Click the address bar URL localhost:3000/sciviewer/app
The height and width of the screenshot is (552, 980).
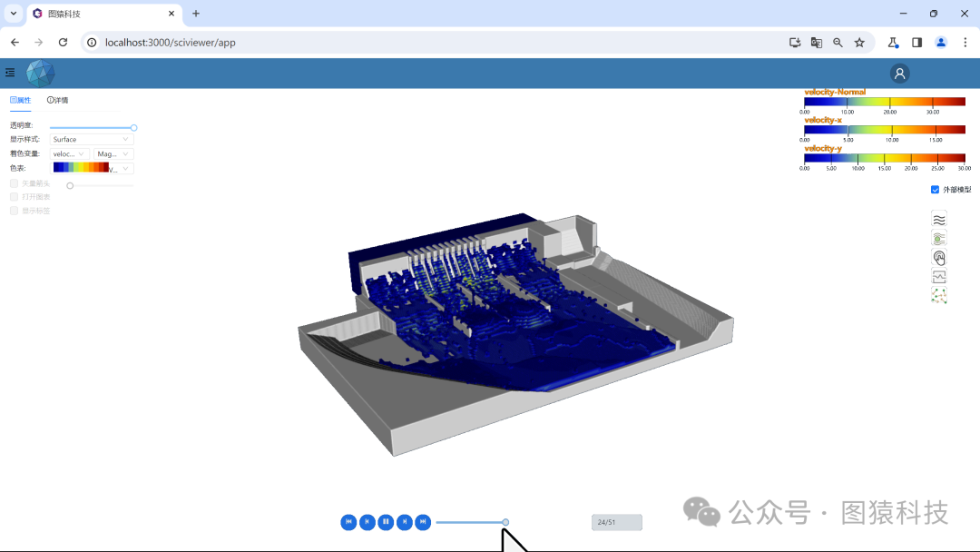170,43
